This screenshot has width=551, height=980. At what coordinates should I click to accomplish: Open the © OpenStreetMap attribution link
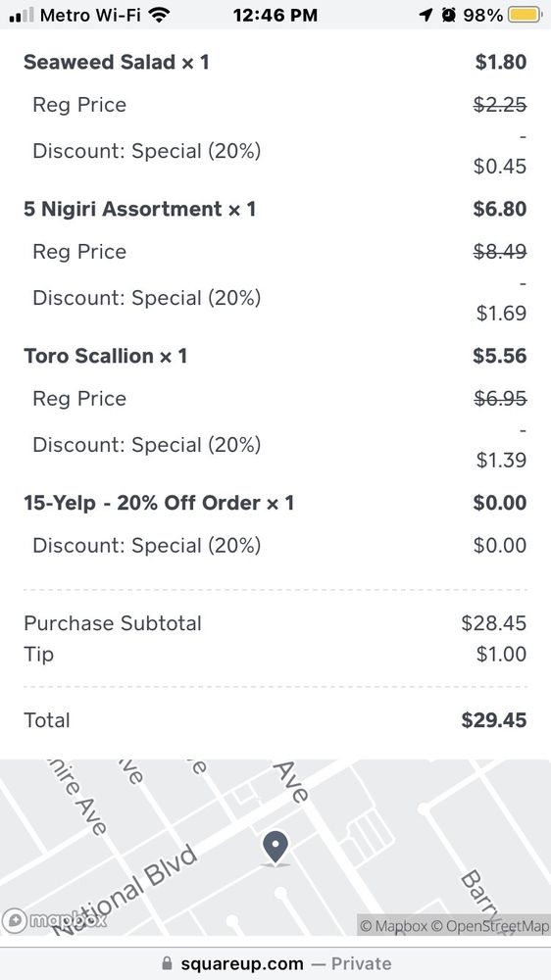pos(490,926)
